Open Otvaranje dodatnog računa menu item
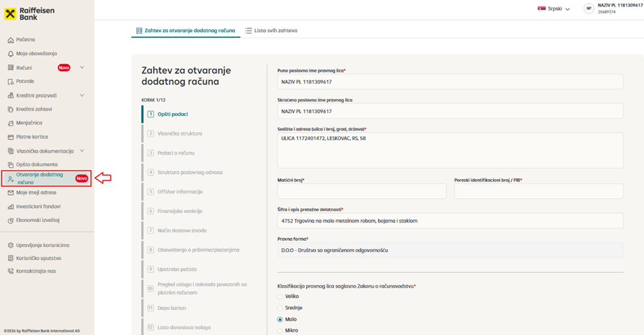Image resolution: width=644 pixels, height=335 pixels. 46,178
